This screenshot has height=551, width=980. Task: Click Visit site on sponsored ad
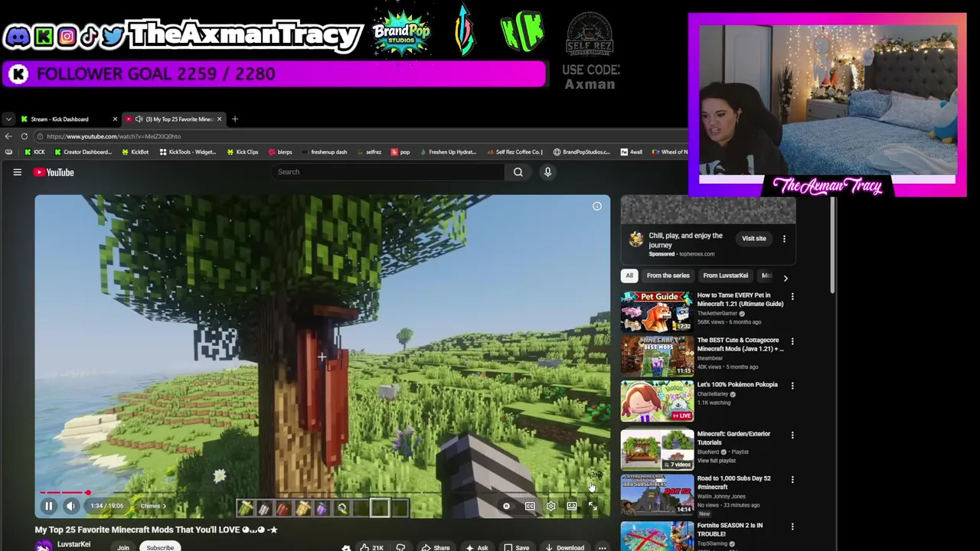tap(753, 239)
